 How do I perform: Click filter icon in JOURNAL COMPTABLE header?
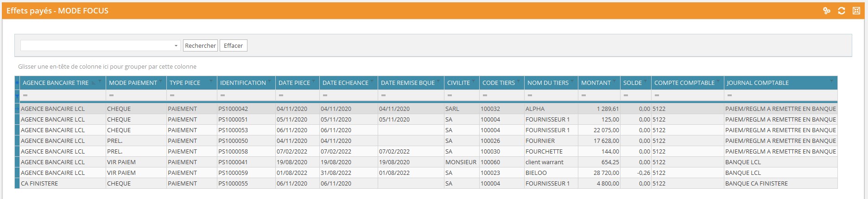coord(832,81)
